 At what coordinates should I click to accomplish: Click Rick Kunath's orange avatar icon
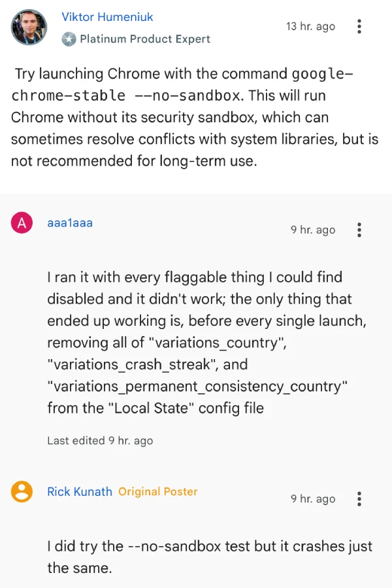pos(22,491)
